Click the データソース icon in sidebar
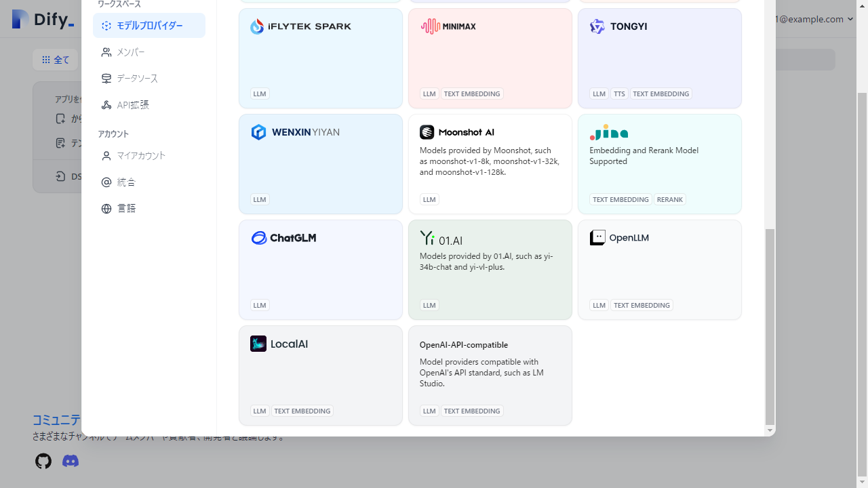868x488 pixels. coord(106,78)
